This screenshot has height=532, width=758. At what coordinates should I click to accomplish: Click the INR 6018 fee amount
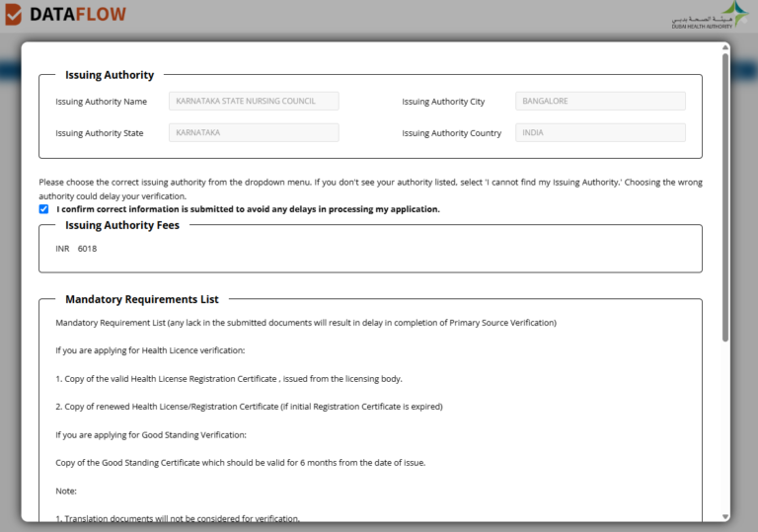76,249
